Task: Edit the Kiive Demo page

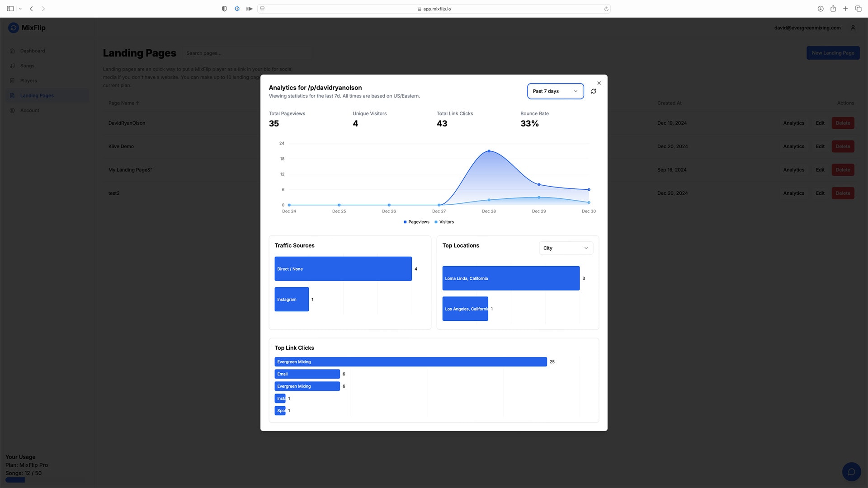Action: [x=820, y=147]
